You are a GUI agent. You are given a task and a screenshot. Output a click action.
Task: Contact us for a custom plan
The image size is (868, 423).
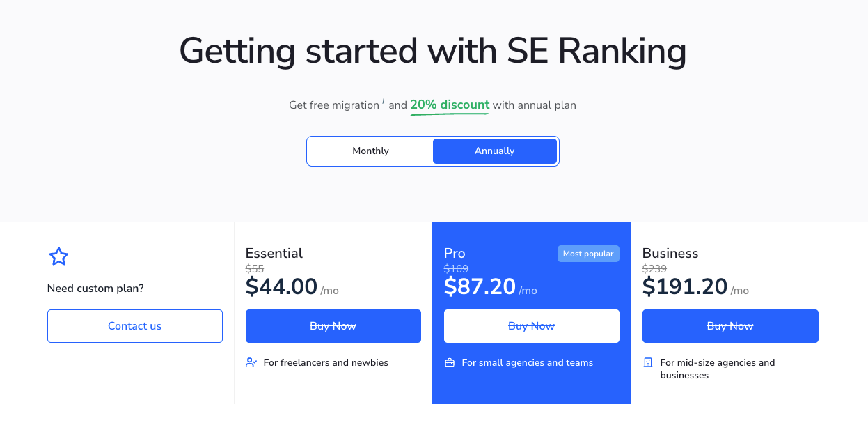click(135, 326)
